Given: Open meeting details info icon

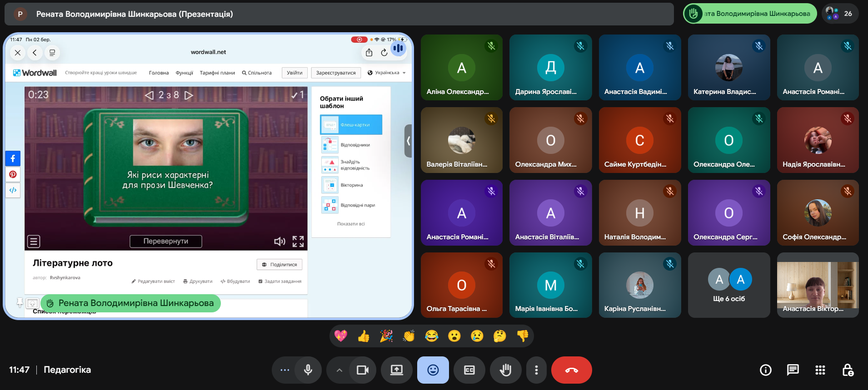Looking at the screenshot, I should pos(766,370).
